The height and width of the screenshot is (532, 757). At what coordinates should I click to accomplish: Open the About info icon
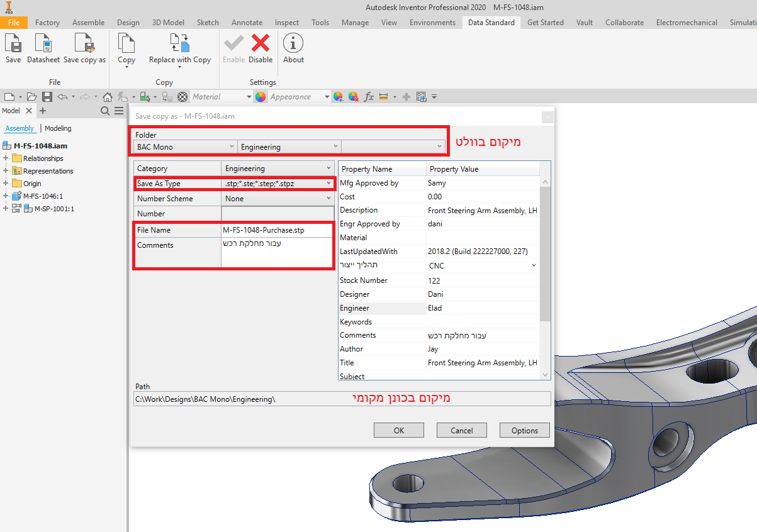pos(293,43)
